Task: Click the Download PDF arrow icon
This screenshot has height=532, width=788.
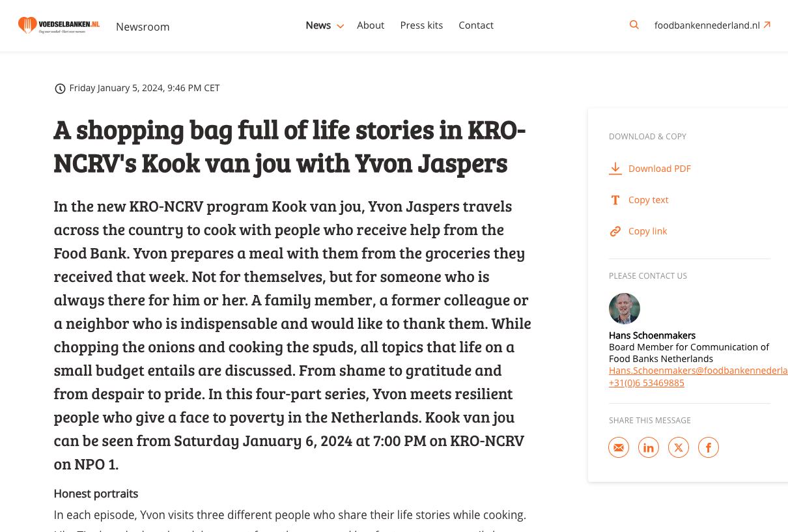Action: pos(615,169)
